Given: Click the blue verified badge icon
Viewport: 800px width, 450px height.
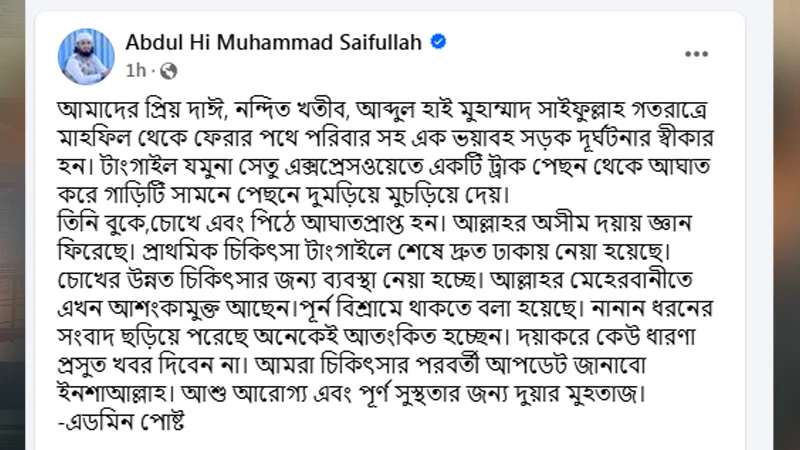Looking at the screenshot, I should point(438,41).
